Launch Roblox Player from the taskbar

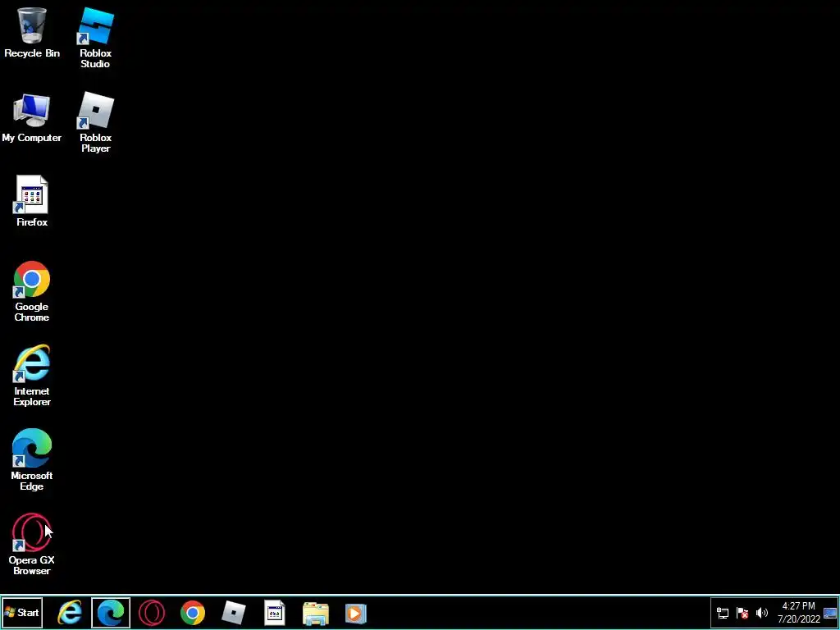point(234,612)
